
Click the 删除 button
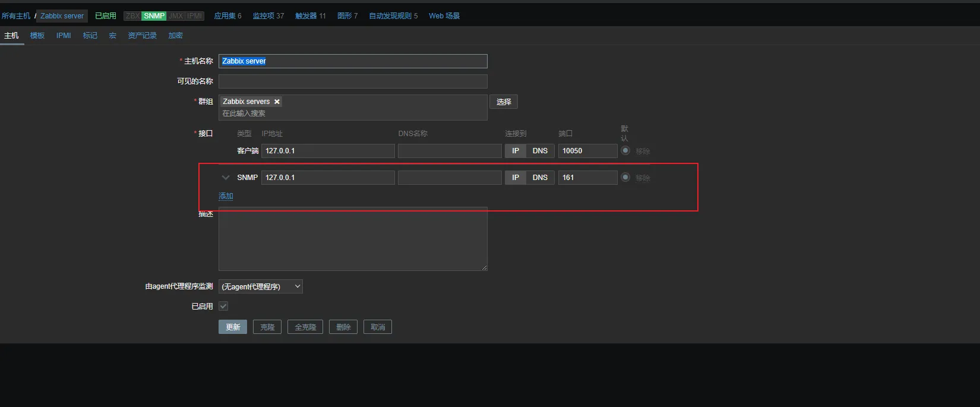pos(343,327)
